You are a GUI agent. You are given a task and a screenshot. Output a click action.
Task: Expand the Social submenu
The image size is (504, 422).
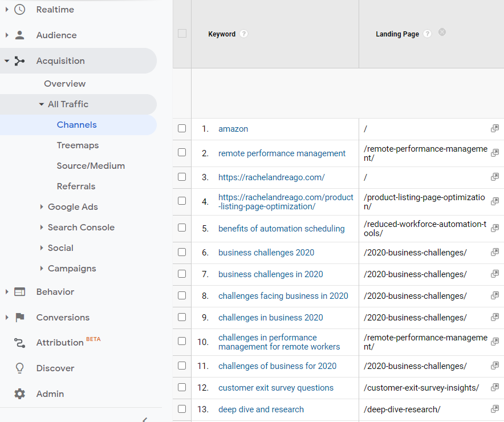click(x=42, y=248)
